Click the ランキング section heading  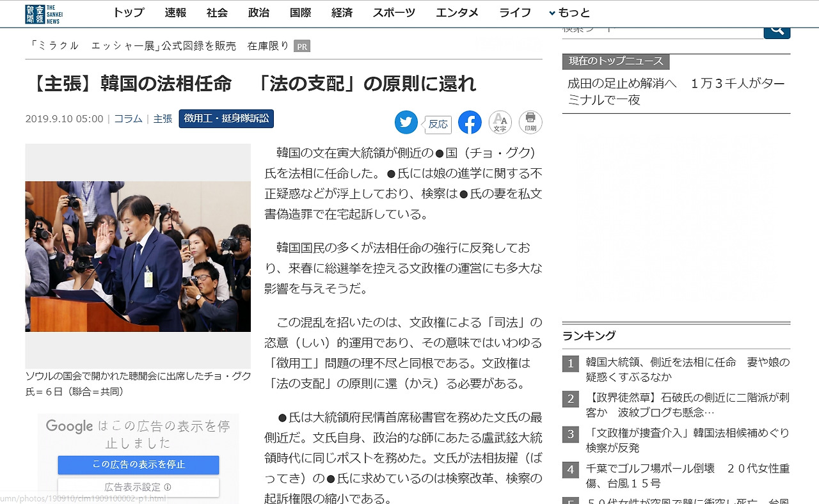point(589,336)
